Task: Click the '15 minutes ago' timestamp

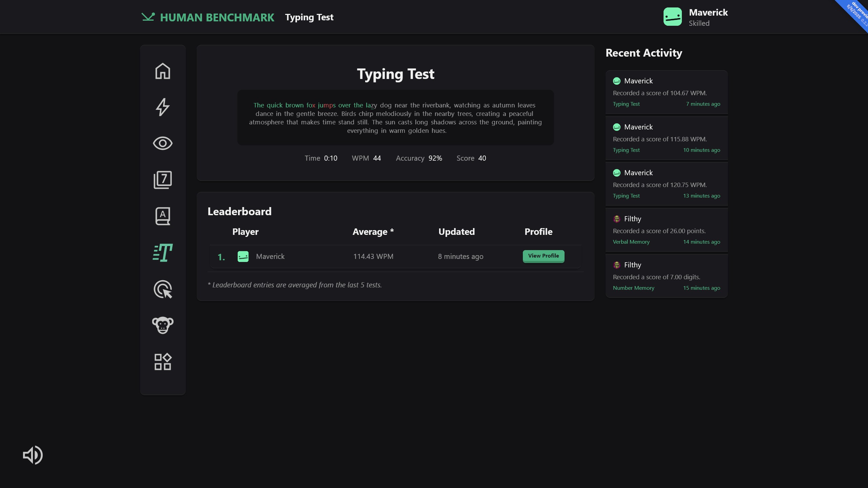Action: 702,288
